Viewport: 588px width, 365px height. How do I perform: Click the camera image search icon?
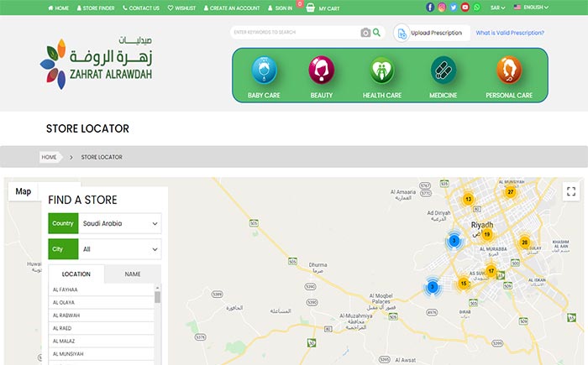[365, 33]
